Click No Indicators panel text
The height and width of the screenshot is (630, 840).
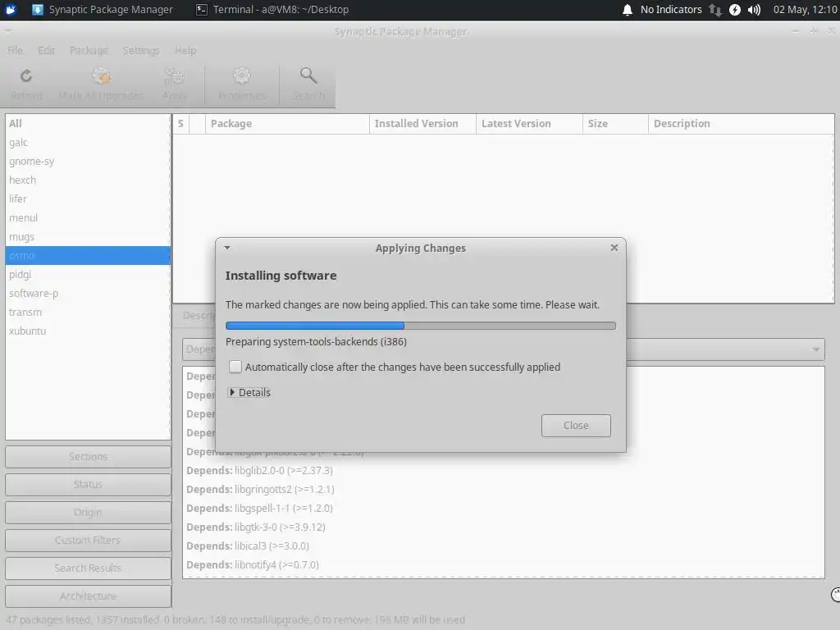pos(671,10)
